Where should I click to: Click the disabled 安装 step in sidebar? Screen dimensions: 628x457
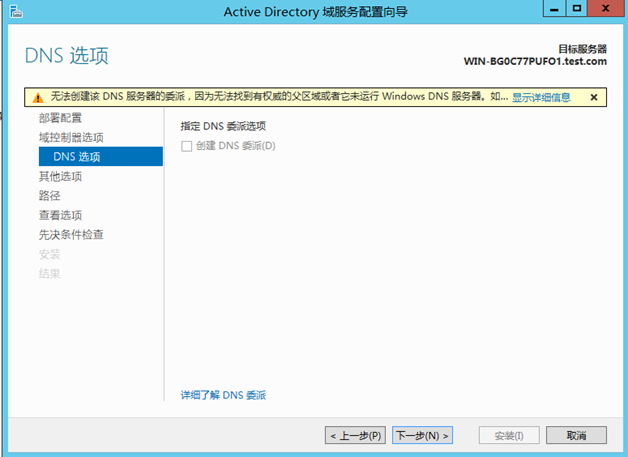[49, 254]
